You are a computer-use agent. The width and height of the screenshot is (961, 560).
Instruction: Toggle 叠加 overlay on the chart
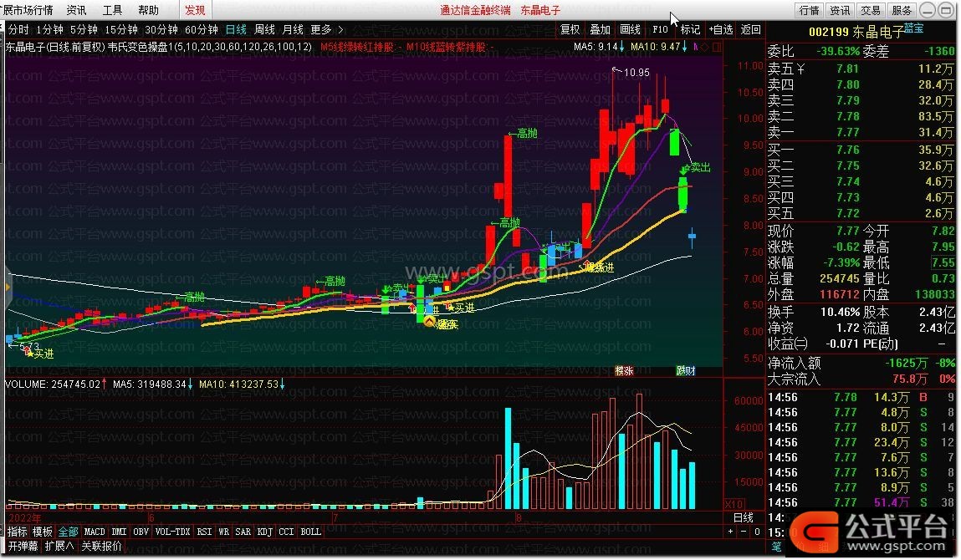(600, 29)
